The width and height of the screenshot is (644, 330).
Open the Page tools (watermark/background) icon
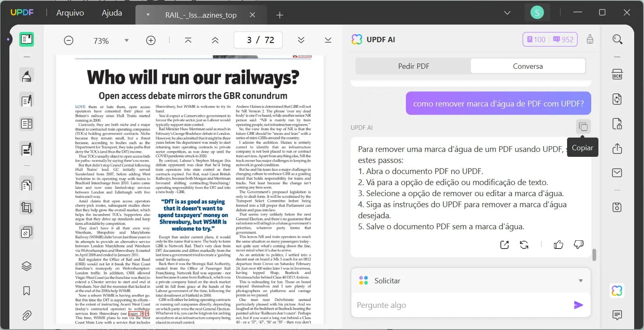coord(27,233)
